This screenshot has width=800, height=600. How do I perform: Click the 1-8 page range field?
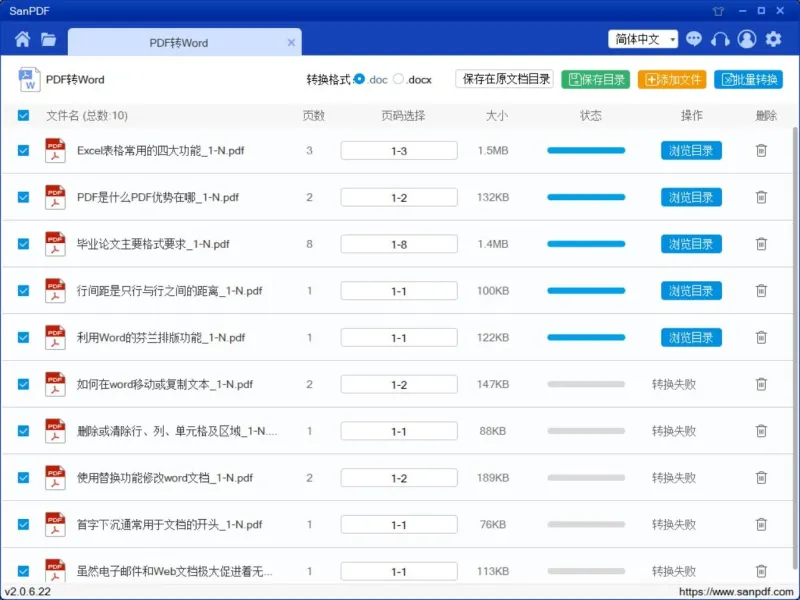pyautogui.click(x=399, y=244)
